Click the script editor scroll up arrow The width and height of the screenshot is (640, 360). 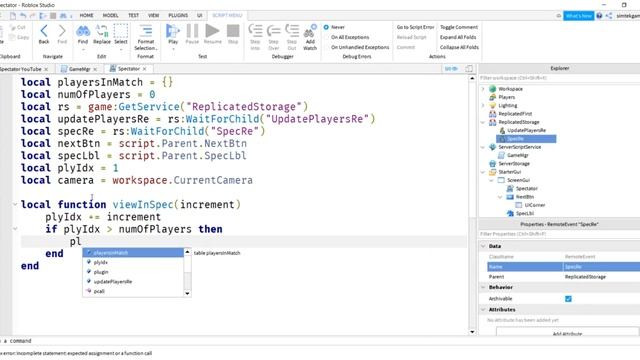click(472, 78)
